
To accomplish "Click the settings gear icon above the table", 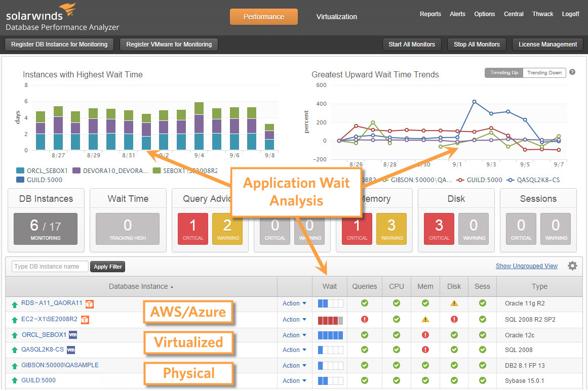I will point(572,266).
